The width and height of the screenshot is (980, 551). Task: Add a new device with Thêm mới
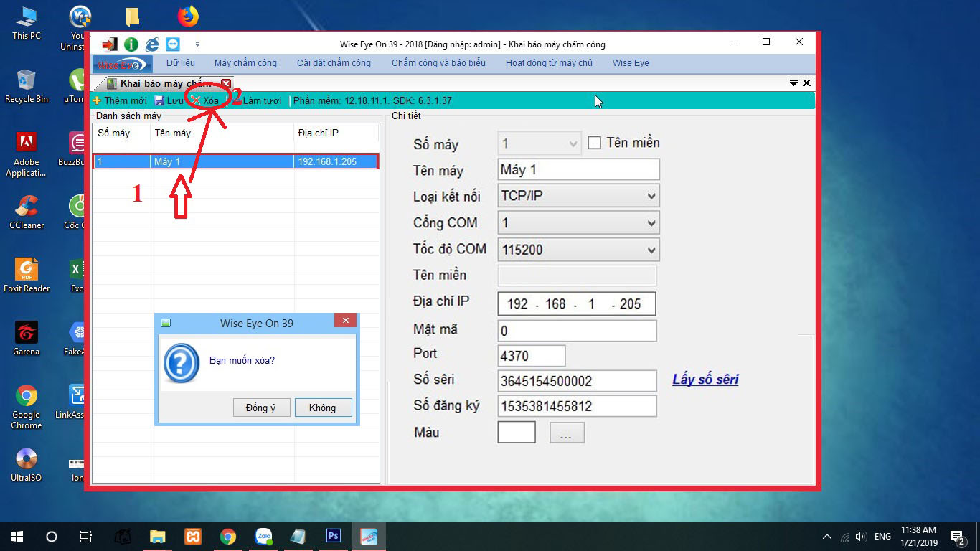coord(120,100)
